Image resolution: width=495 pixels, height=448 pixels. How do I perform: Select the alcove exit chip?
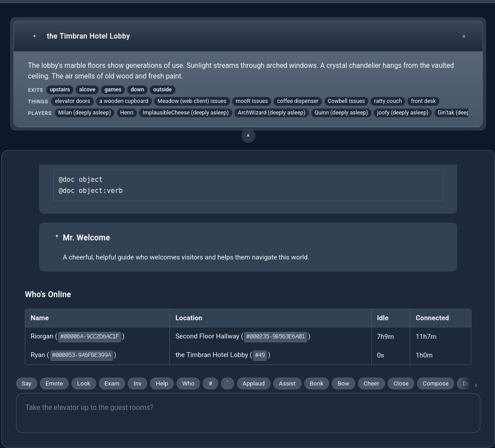pos(87,90)
